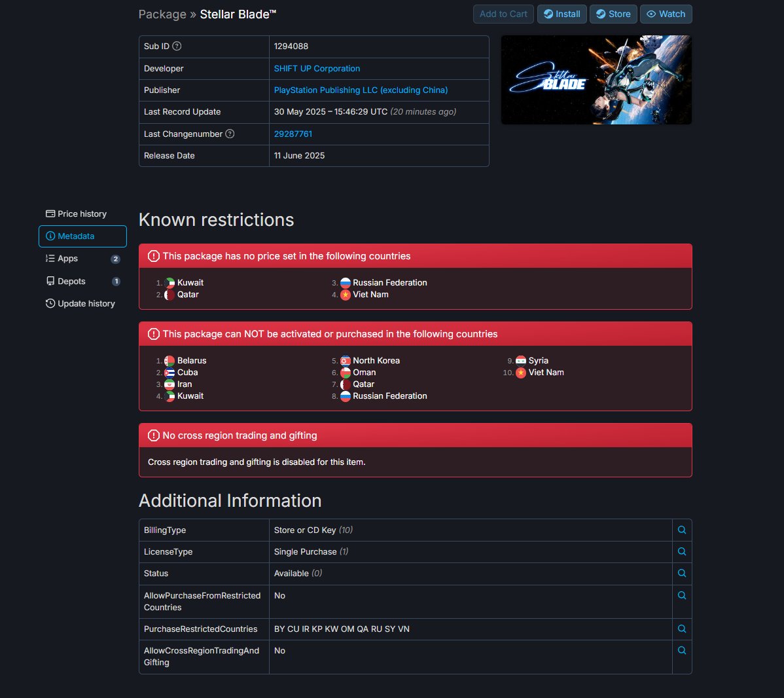Click Store or CD Key value
Image resolution: width=784 pixels, height=698 pixels.
click(305, 530)
